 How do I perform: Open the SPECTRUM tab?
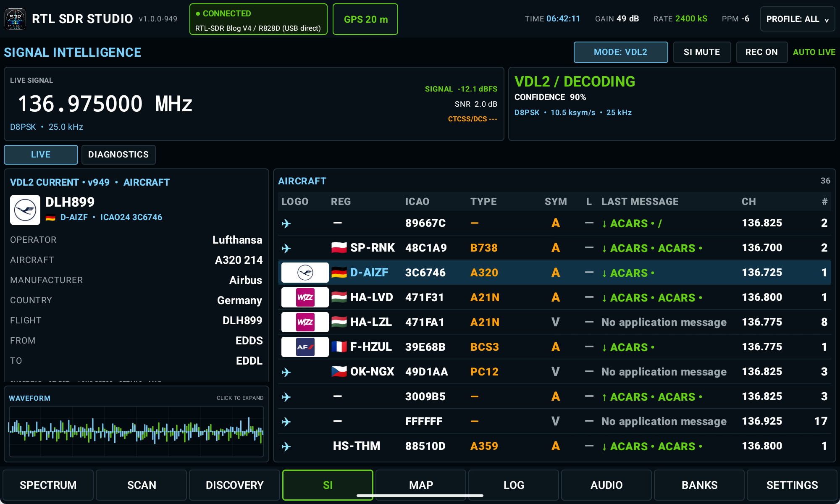[x=48, y=485]
